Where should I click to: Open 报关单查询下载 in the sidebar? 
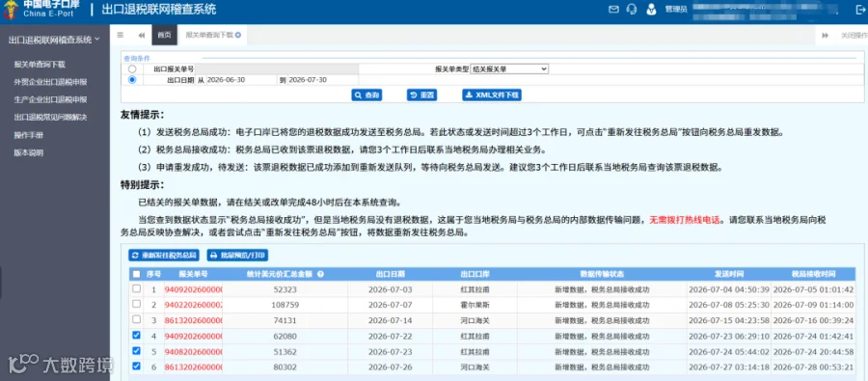pos(40,65)
